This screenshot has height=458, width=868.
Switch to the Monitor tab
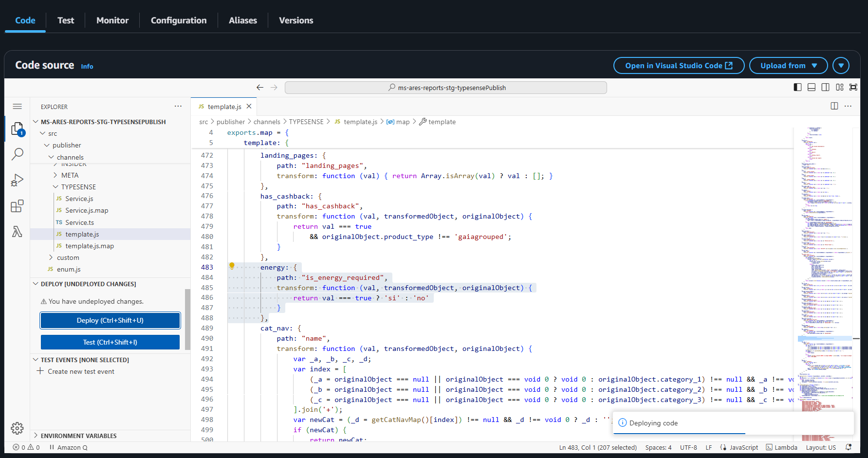(112, 20)
